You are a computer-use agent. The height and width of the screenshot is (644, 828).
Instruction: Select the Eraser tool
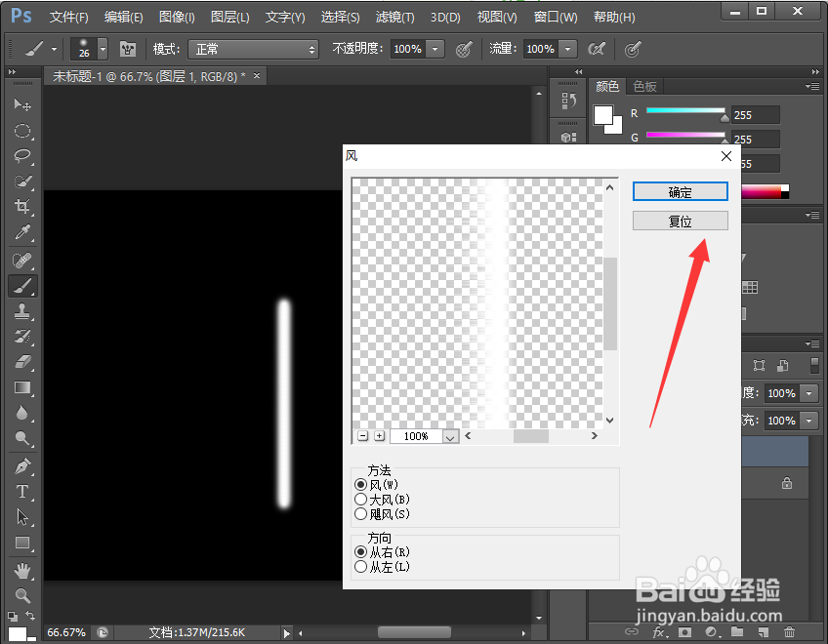coord(22,362)
